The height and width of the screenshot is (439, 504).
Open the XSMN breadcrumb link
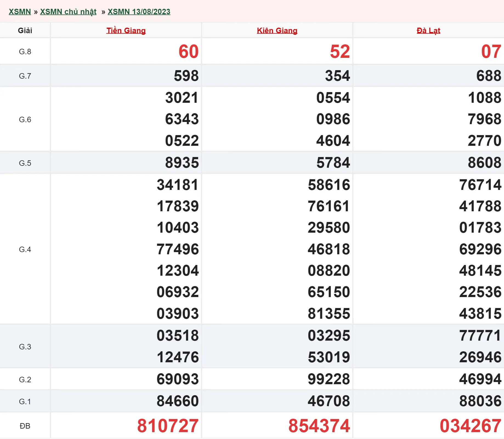pyautogui.click(x=20, y=12)
